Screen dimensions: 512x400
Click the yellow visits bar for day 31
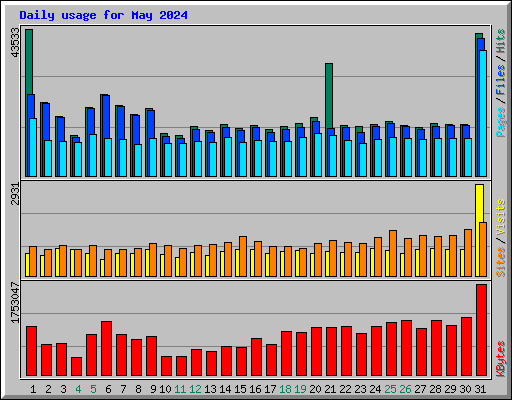[x=479, y=203]
